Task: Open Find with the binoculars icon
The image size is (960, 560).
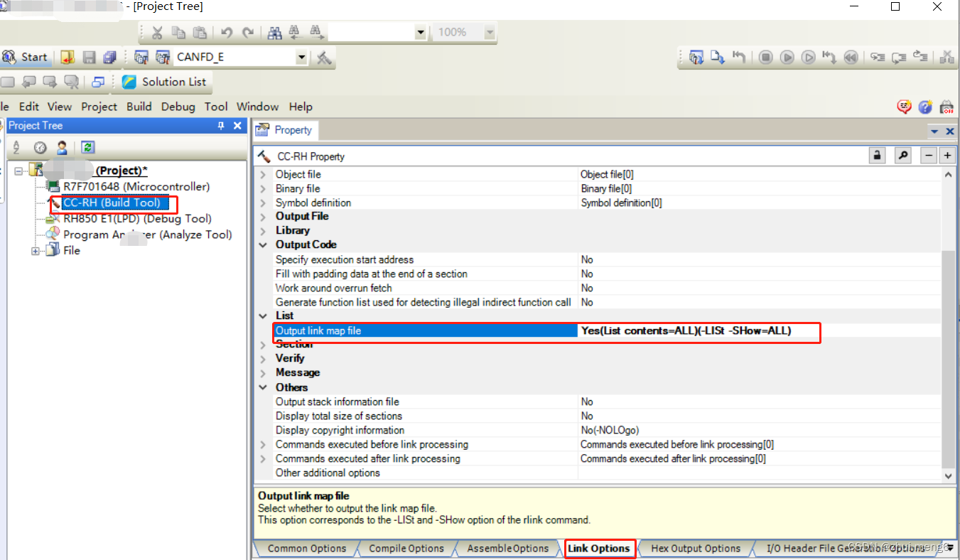Action: (275, 33)
